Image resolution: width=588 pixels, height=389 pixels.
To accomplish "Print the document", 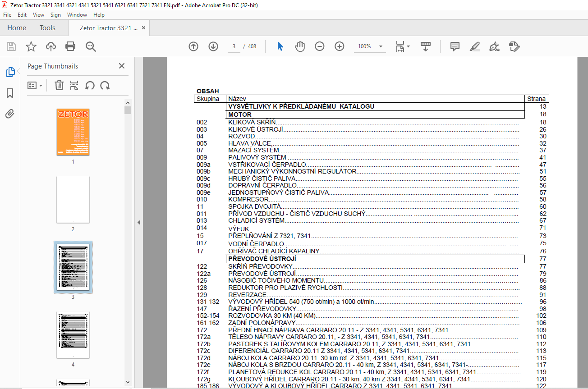I will click(x=70, y=46).
